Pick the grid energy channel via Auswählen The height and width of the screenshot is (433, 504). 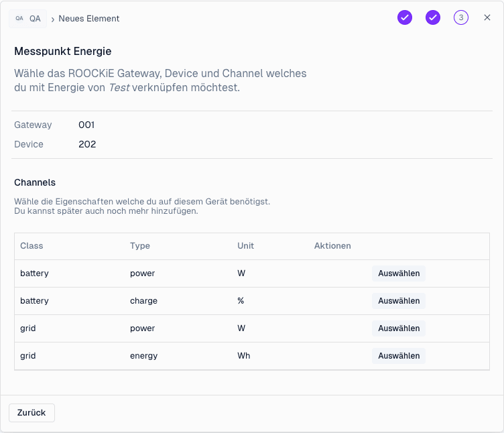[399, 356]
